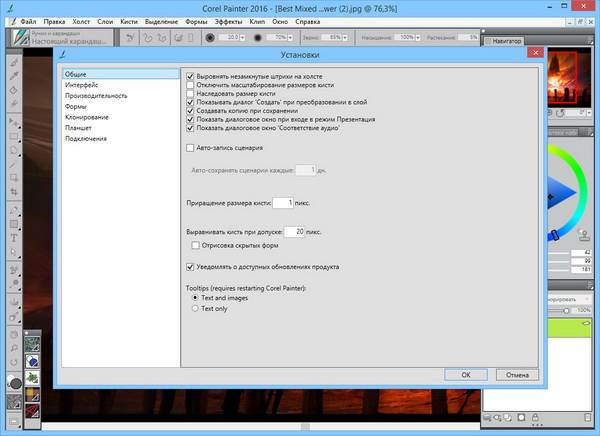Select 'Text only' tooltips radio button
600x436 pixels.
(195, 309)
